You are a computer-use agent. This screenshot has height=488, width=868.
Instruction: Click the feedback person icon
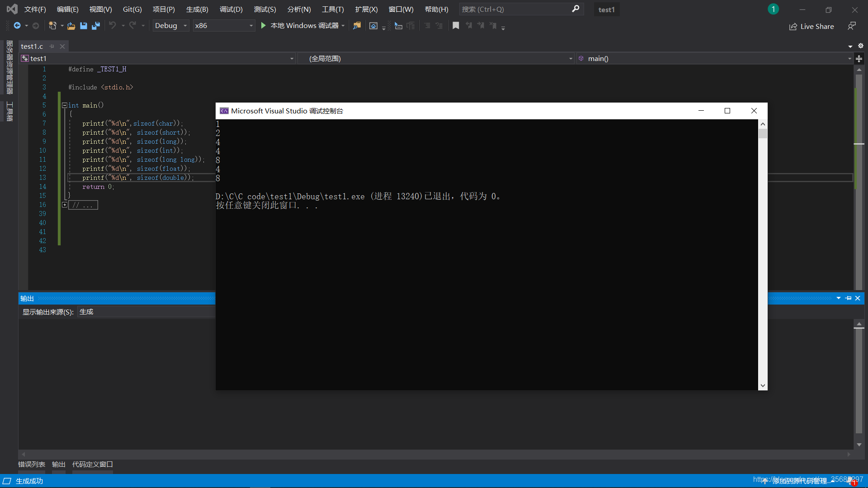click(852, 26)
